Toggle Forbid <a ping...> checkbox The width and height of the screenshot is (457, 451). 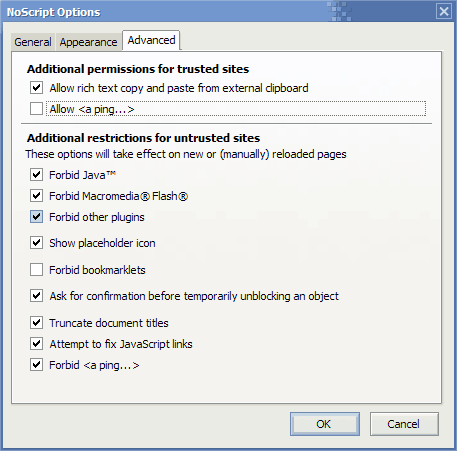point(36,365)
